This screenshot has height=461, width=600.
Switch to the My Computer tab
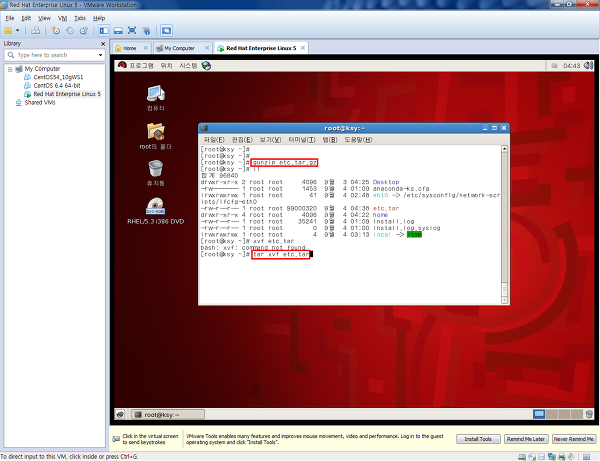177,48
